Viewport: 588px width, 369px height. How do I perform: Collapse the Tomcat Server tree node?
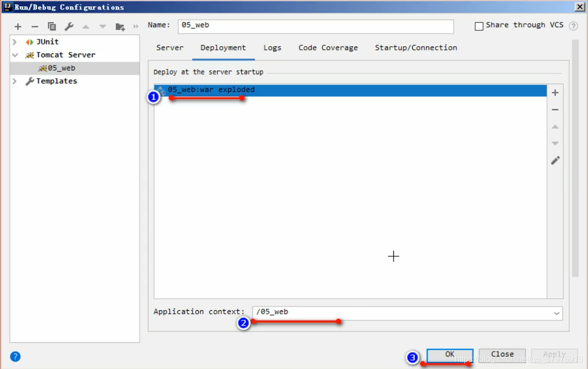(15, 55)
